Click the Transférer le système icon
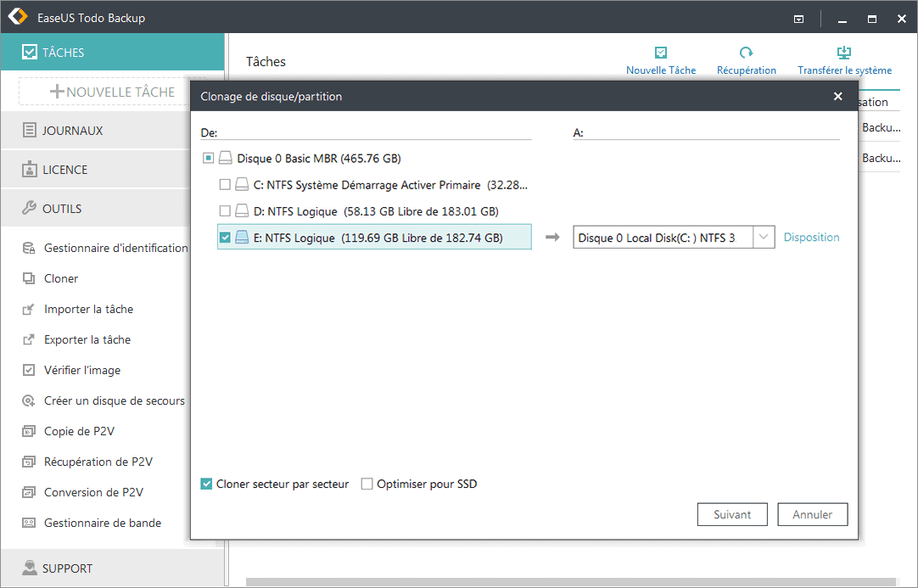 click(844, 53)
